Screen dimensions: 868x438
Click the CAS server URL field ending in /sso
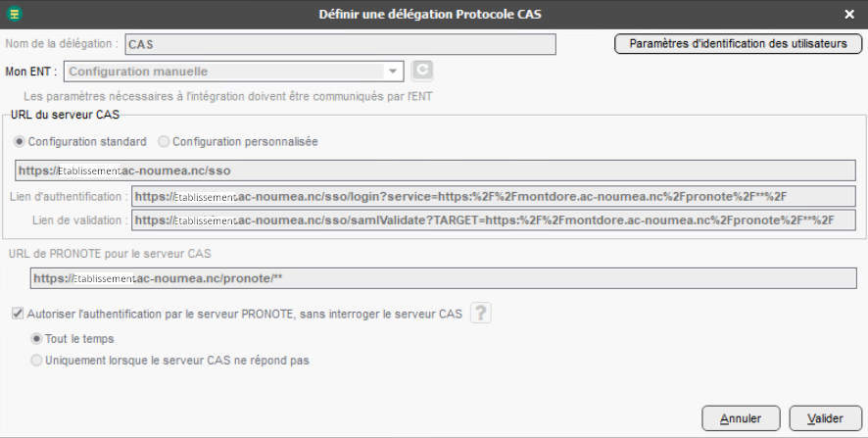(435, 170)
